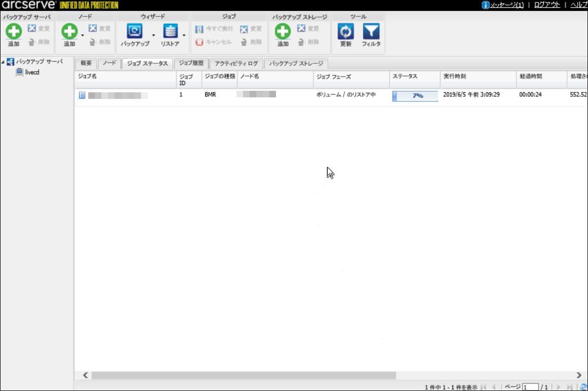Viewport: 588px width, 391px height.
Task: Open the Restore wizard icon
Action: (170, 32)
